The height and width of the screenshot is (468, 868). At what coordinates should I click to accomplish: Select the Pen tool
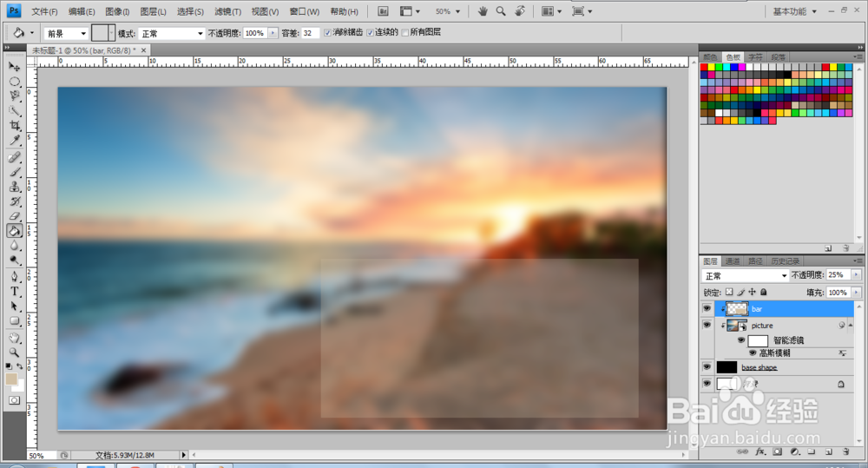tap(15, 277)
